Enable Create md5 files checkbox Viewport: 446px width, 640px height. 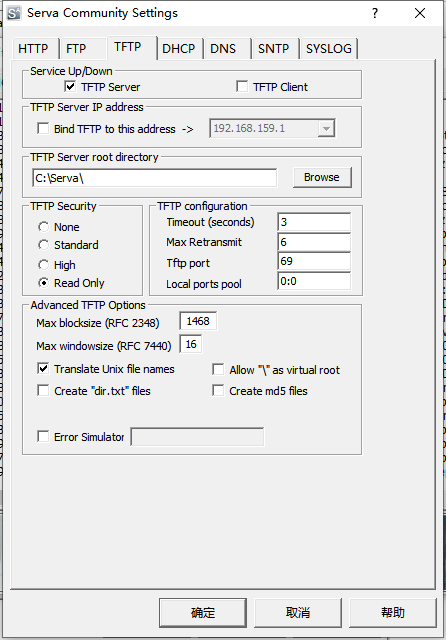tap(218, 391)
